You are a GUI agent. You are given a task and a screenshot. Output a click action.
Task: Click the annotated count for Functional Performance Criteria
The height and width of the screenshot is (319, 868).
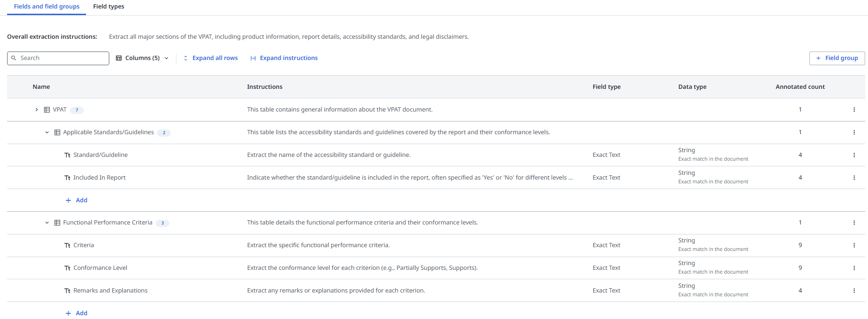pos(800,223)
